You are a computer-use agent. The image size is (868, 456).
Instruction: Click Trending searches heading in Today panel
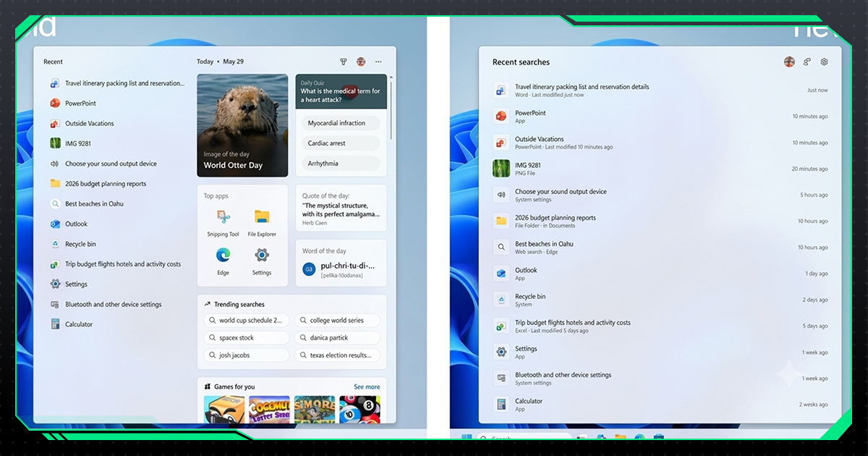[239, 305]
